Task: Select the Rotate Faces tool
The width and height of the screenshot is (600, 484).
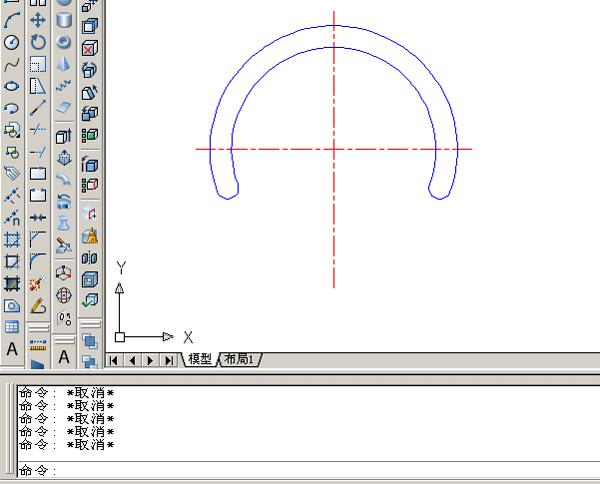Action: pyautogui.click(x=90, y=70)
